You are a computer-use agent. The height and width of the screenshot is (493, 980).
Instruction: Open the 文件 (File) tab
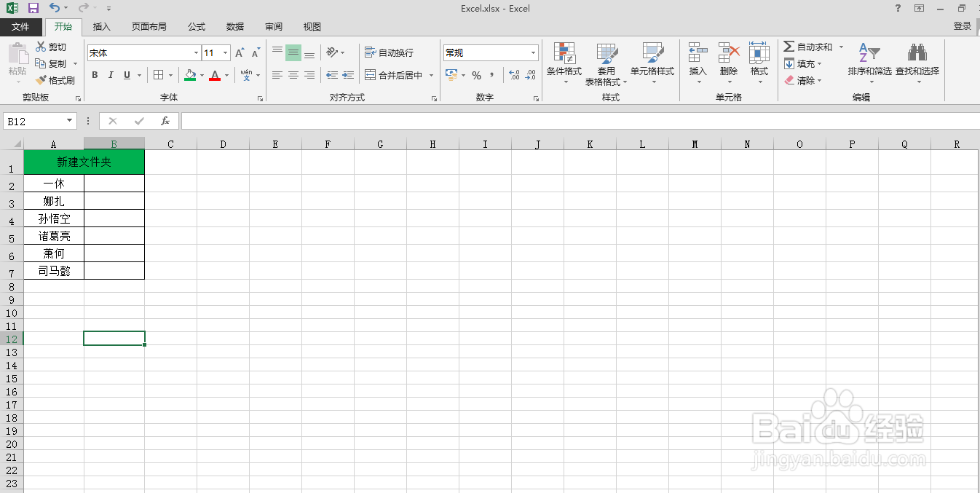(20, 27)
